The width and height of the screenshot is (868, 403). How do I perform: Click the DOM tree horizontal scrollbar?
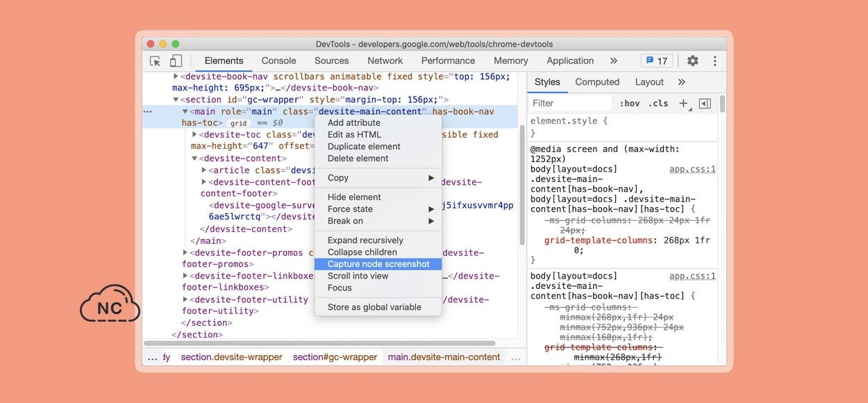[319, 343]
